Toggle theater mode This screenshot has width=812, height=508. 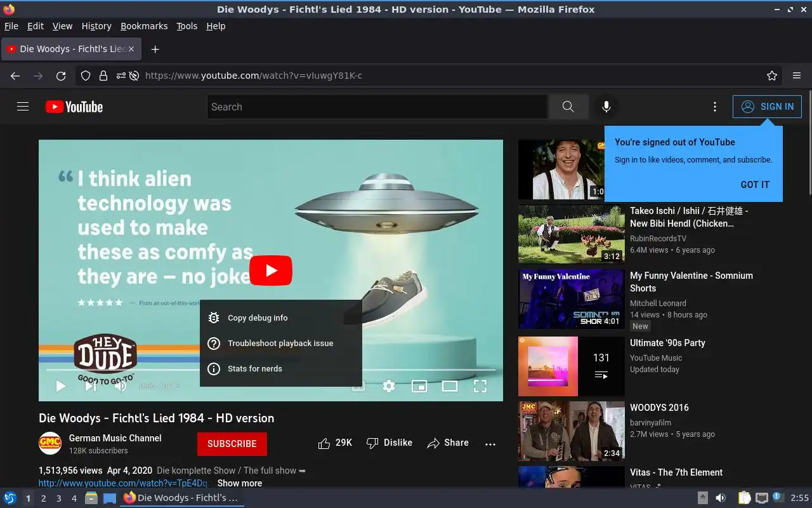click(450, 385)
